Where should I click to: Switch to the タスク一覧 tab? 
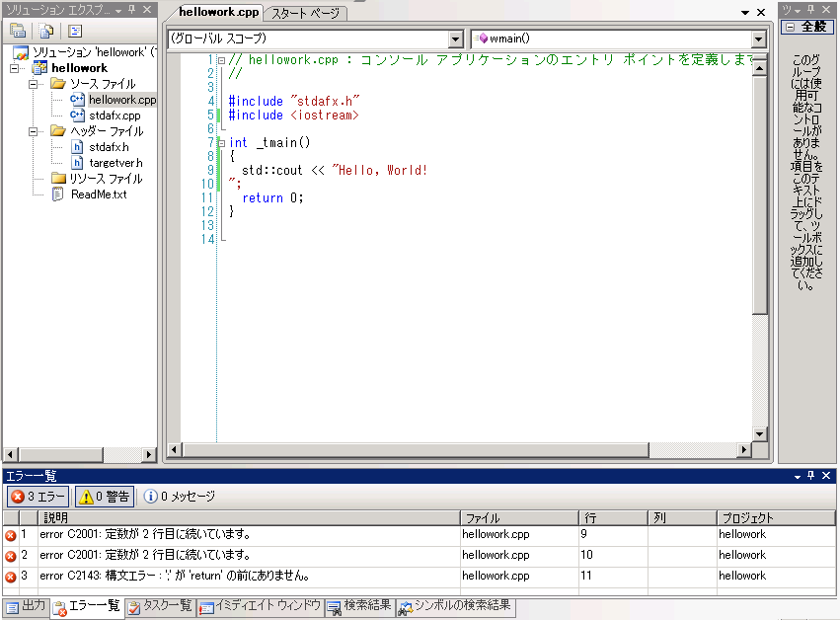[x=160, y=607]
